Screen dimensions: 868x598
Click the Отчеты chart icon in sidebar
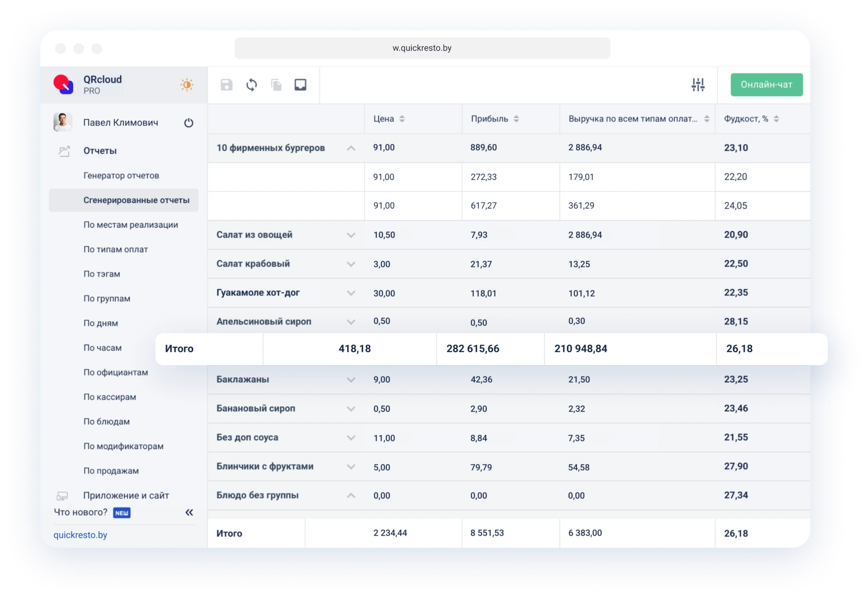64,151
